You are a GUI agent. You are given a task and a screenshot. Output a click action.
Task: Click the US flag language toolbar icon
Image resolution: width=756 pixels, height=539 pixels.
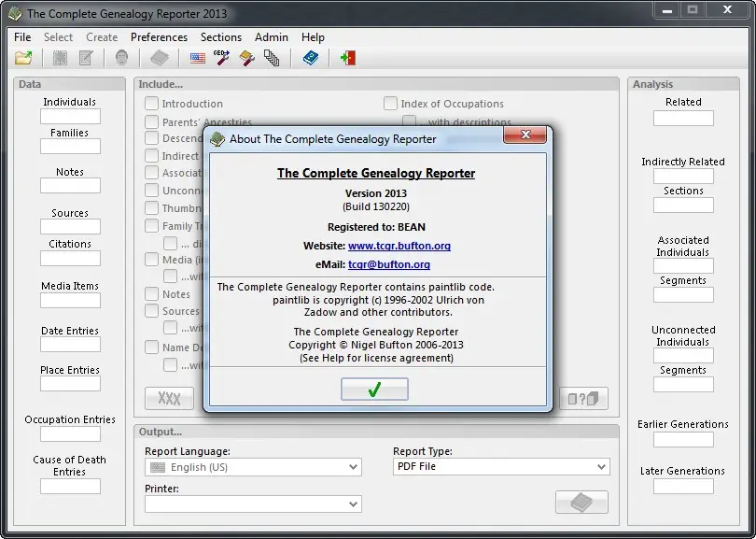pyautogui.click(x=198, y=59)
